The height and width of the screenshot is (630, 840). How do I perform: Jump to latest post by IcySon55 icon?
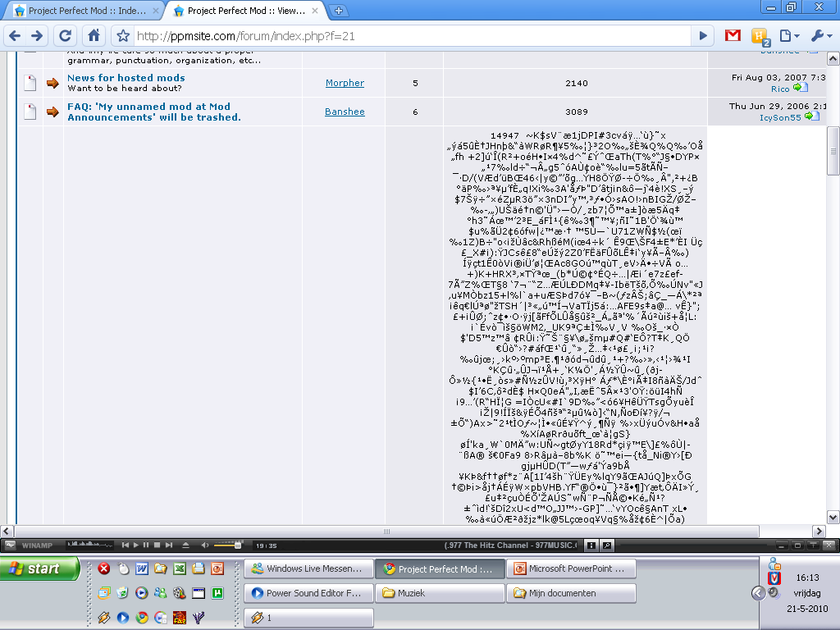812,116
